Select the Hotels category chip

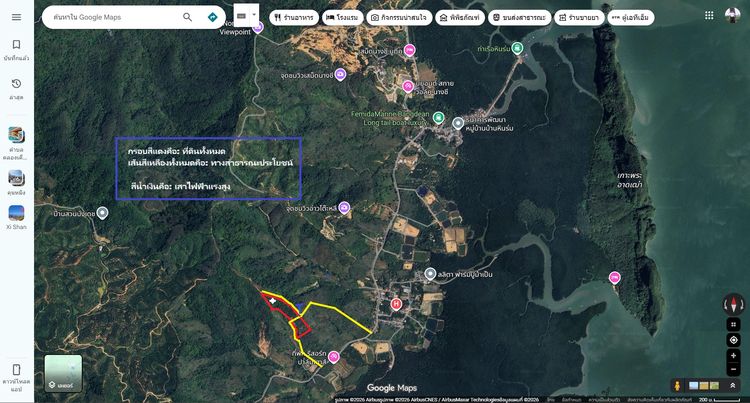pyautogui.click(x=342, y=18)
